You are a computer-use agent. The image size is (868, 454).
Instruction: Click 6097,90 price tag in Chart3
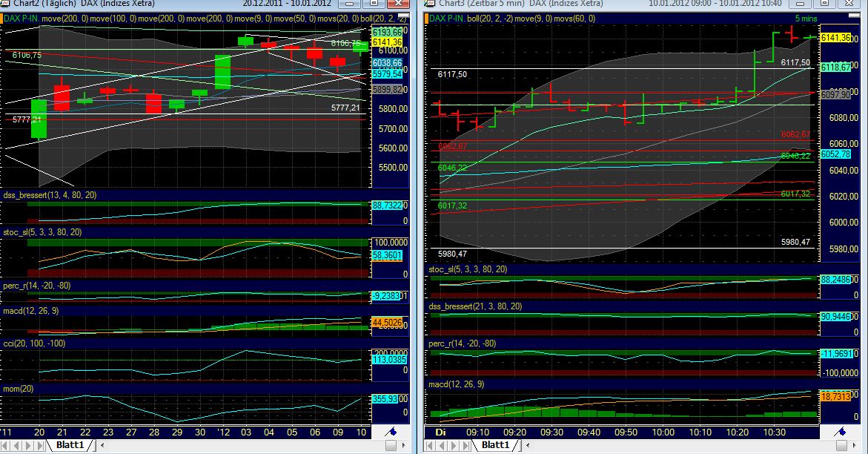[x=835, y=95]
